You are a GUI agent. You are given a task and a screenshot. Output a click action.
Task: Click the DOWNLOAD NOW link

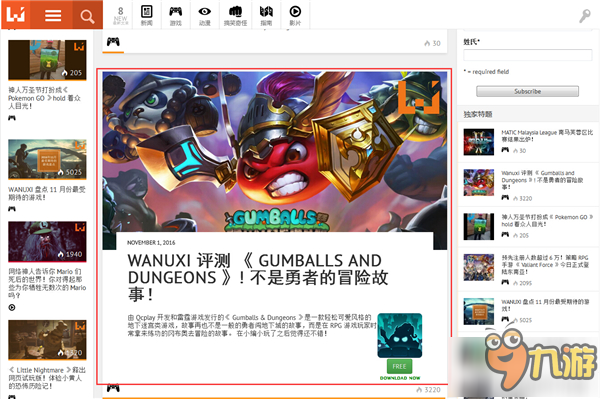(400, 378)
